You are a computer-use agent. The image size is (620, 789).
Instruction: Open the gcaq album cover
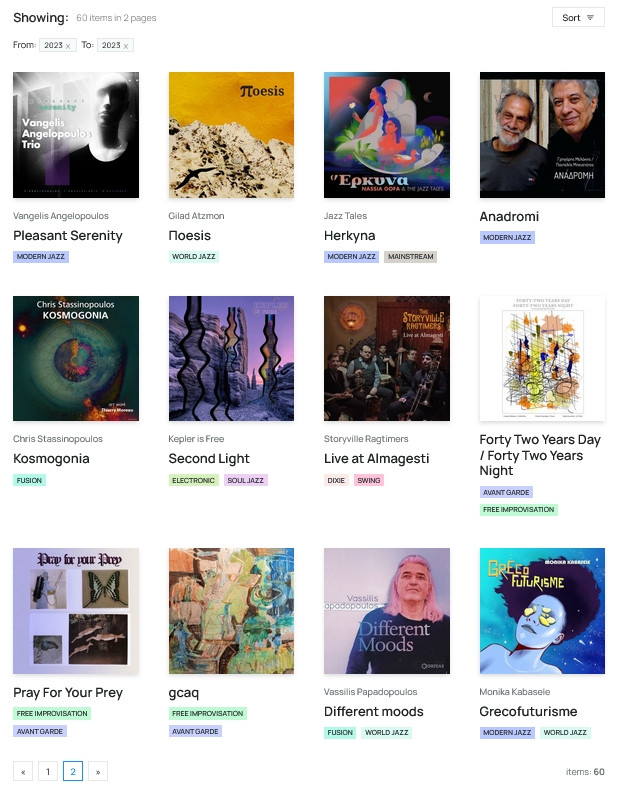pyautogui.click(x=231, y=611)
